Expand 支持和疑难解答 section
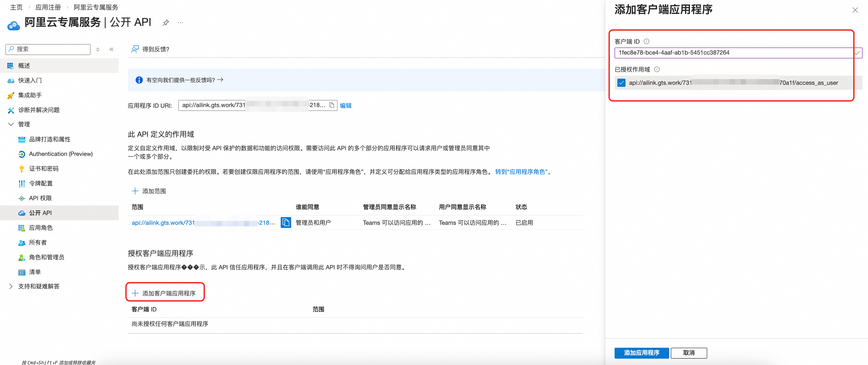 pos(11,286)
